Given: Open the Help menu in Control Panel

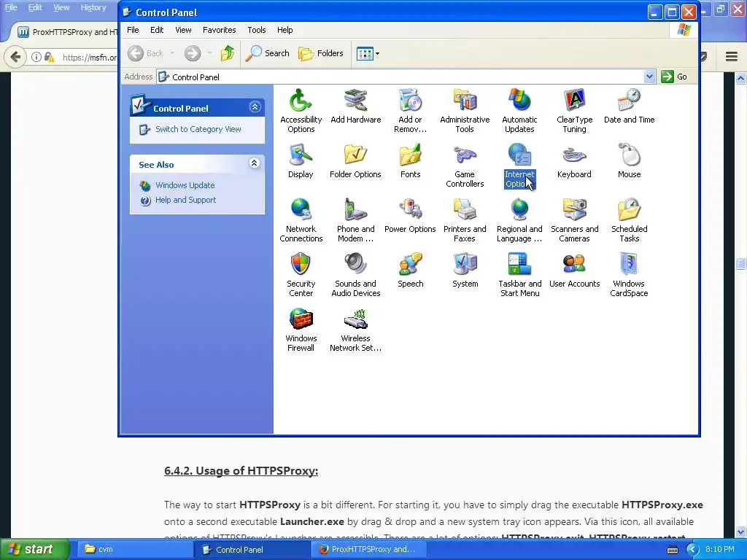Looking at the screenshot, I should pyautogui.click(x=285, y=30).
